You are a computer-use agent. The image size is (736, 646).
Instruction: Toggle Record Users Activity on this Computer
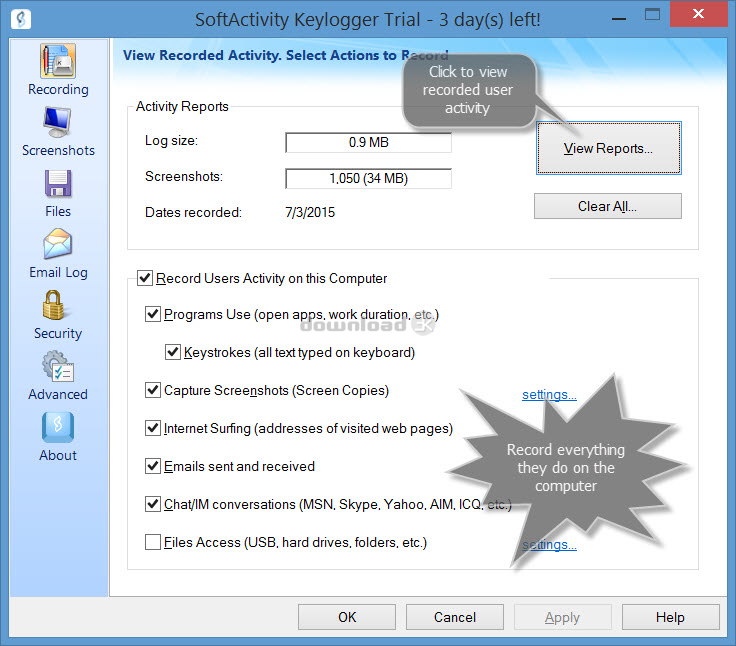[x=145, y=279]
